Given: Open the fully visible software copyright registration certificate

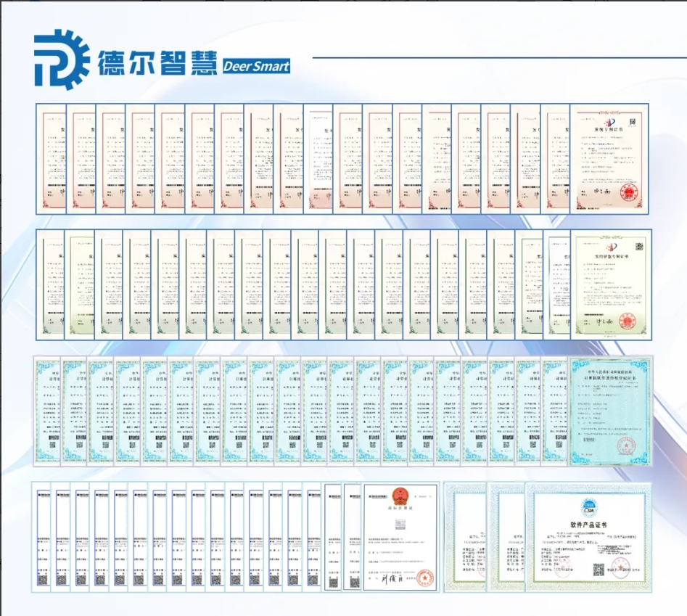Looking at the screenshot, I should pos(610,411).
